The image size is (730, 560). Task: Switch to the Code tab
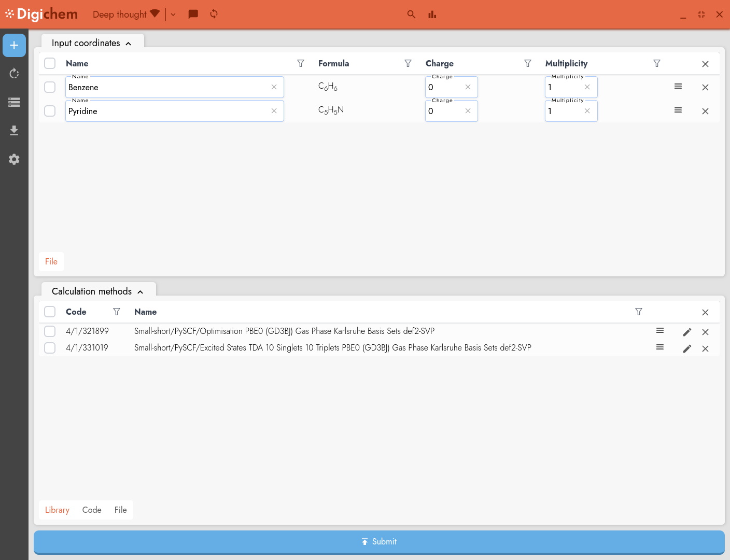[x=92, y=510]
